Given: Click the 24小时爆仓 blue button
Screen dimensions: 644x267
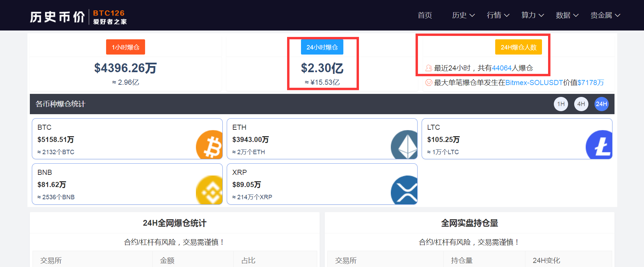Looking at the screenshot, I should point(322,47).
